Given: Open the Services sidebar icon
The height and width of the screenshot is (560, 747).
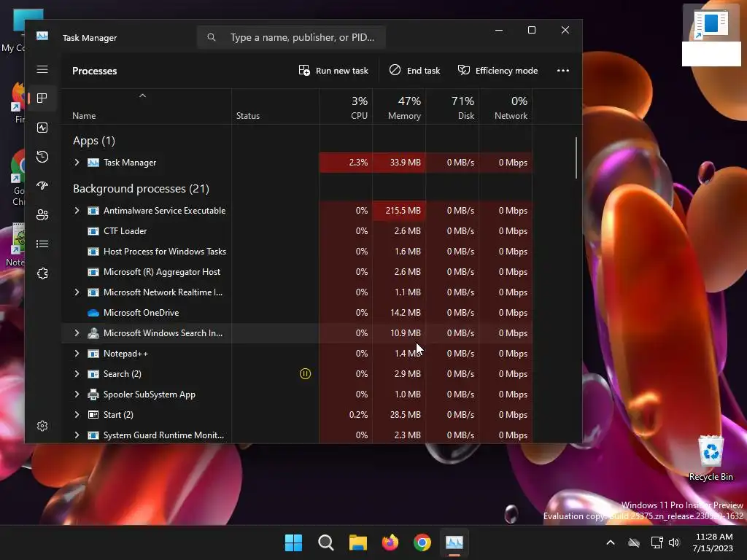Looking at the screenshot, I should click(x=42, y=273).
